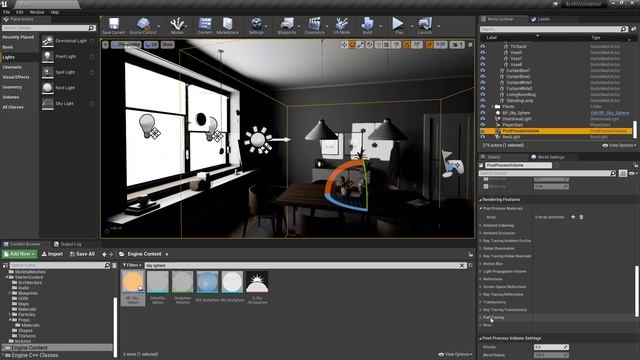Viewport: 640px width, 360px height.
Task: Select the Visual Effects placement category
Action: 16,77
